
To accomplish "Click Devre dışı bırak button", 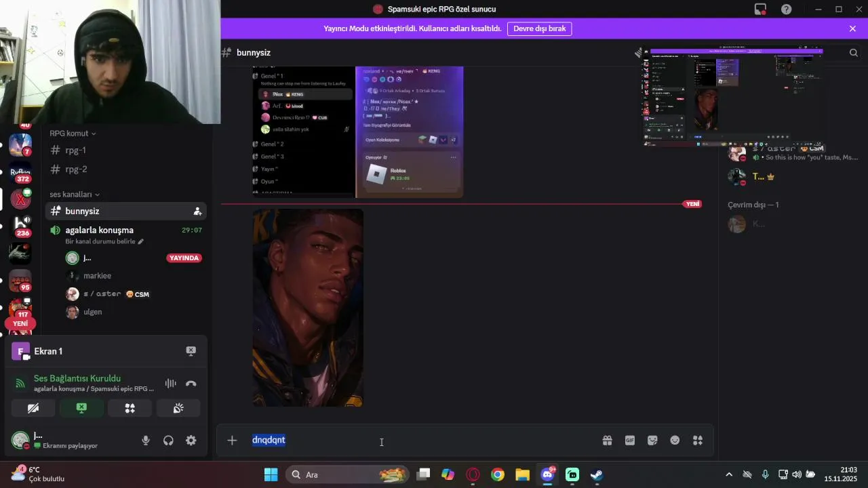I will [x=539, y=28].
